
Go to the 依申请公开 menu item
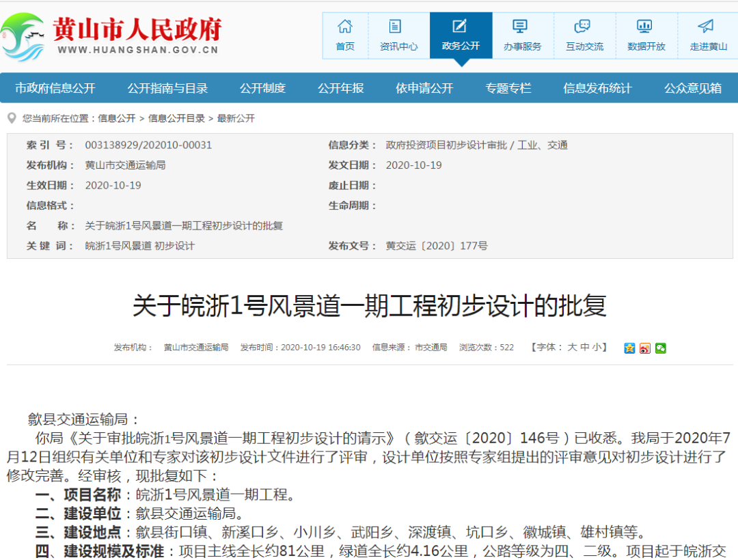[424, 88]
